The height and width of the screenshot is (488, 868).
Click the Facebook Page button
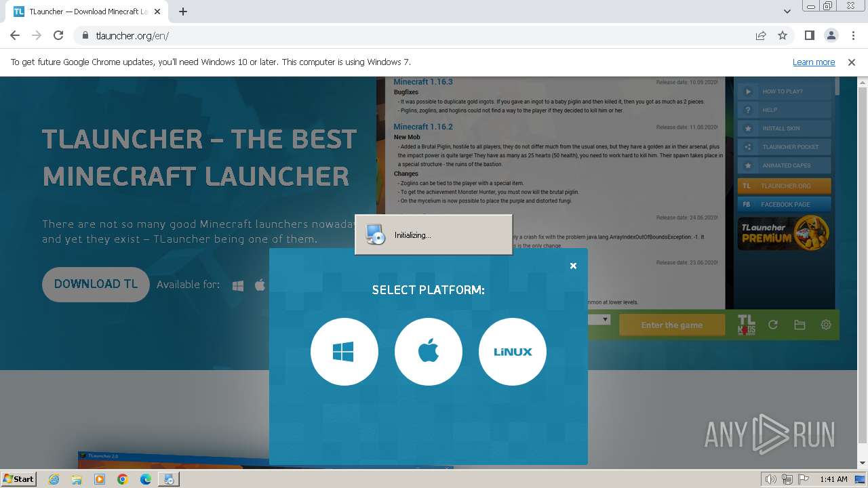[x=784, y=204]
